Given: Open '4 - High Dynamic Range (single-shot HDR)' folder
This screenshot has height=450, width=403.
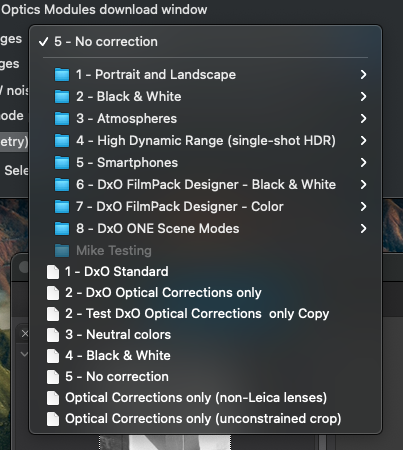Looking at the screenshot, I should click(x=205, y=141).
